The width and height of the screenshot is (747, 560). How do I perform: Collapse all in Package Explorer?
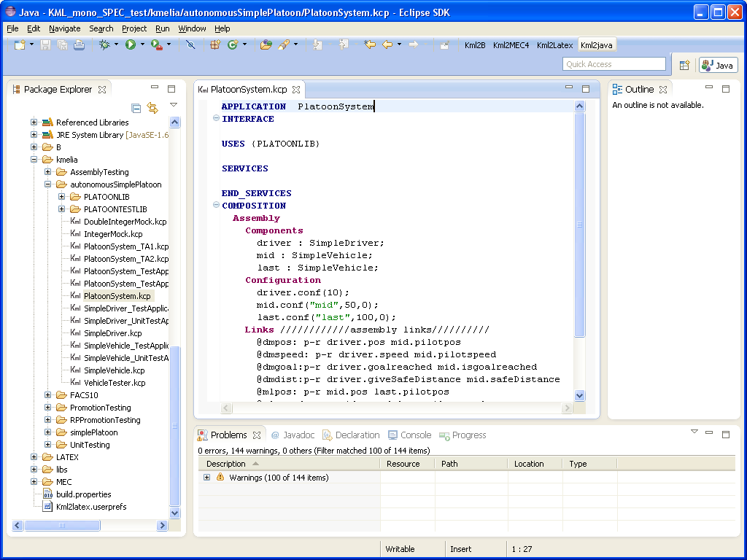tap(136, 108)
